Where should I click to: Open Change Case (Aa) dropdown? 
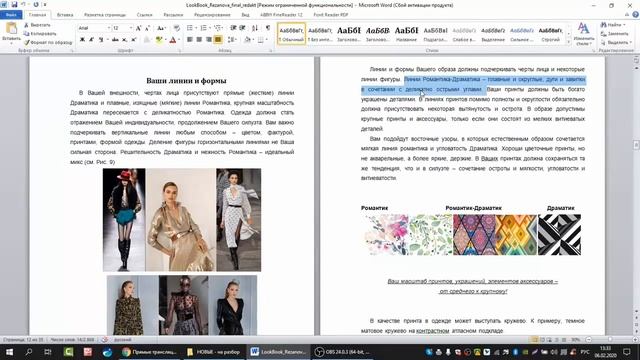click(x=161, y=28)
